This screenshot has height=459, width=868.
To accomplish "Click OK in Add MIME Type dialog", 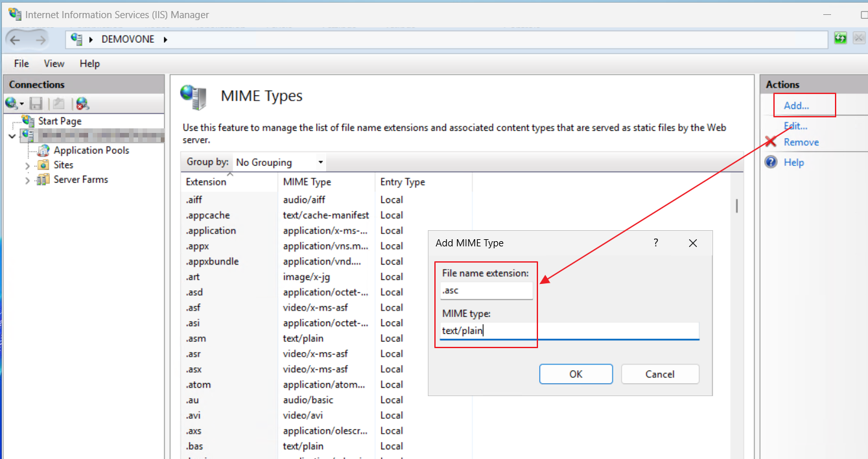I will pyautogui.click(x=576, y=374).
